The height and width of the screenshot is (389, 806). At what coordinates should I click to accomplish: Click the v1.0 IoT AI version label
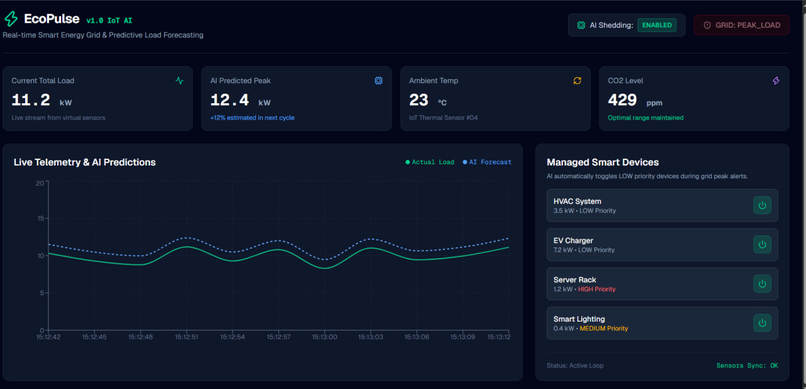tap(109, 21)
